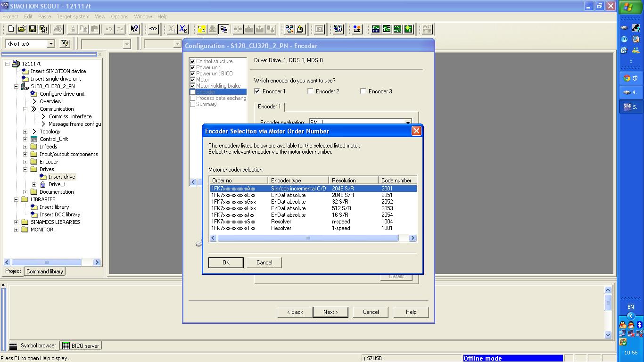Click the Back button in Configuration wizard
This screenshot has height=362, width=644.
coord(296,312)
